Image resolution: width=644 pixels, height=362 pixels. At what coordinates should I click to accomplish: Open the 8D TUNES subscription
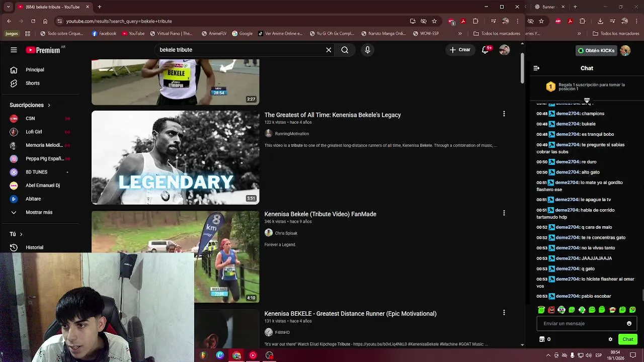coord(36,172)
